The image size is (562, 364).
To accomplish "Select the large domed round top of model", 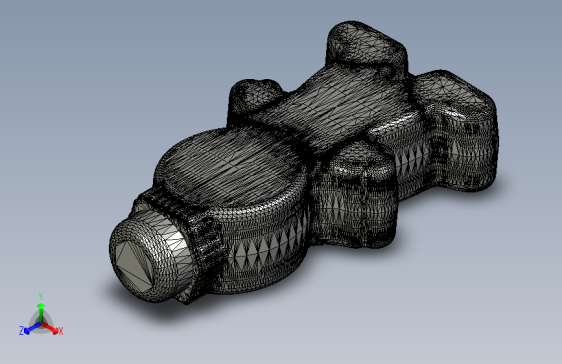I will tap(230, 168).
